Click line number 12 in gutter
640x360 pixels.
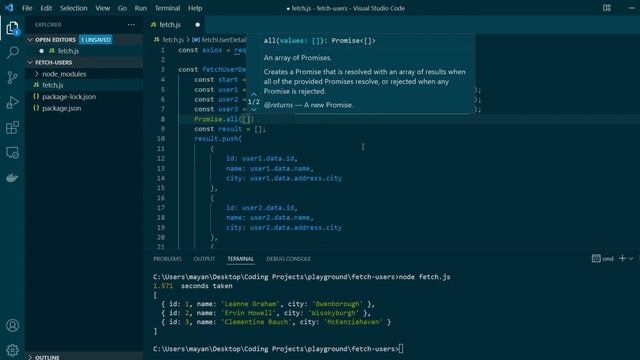pos(161,158)
